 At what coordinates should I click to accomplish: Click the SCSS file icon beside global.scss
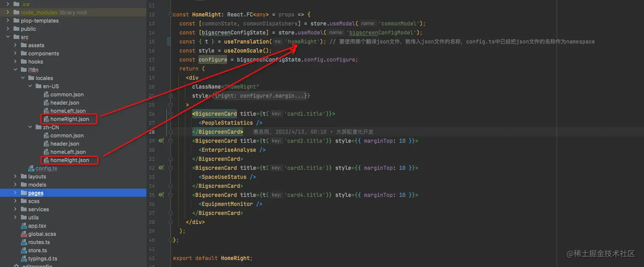24,234
